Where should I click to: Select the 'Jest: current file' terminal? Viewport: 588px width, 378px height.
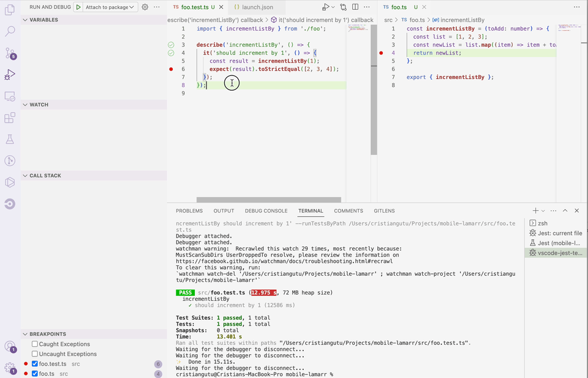pos(555,233)
